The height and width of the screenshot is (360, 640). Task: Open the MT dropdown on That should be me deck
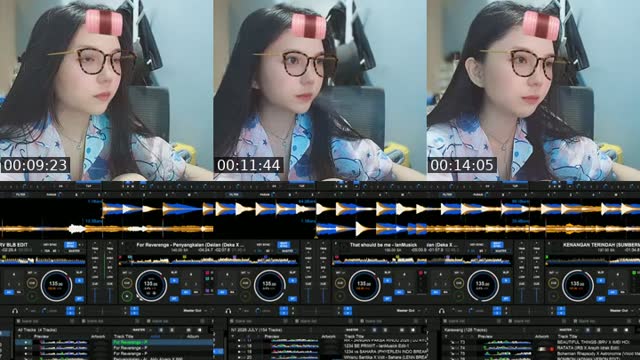(341, 273)
